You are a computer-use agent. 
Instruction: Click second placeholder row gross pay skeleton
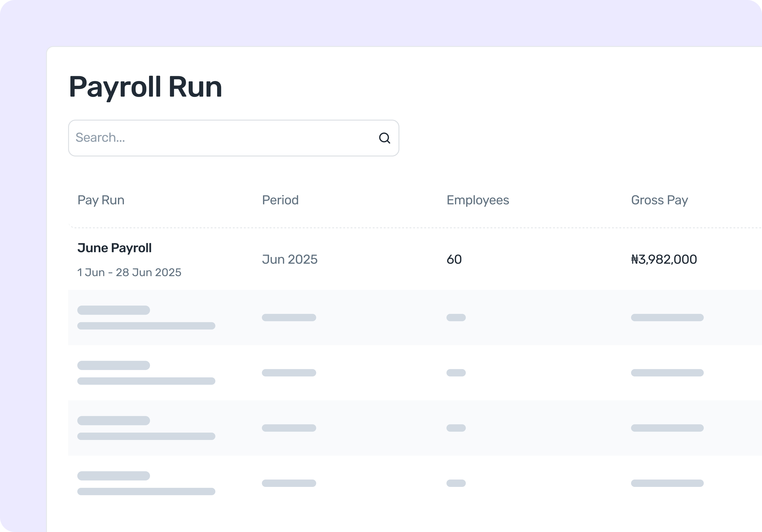[x=667, y=373]
